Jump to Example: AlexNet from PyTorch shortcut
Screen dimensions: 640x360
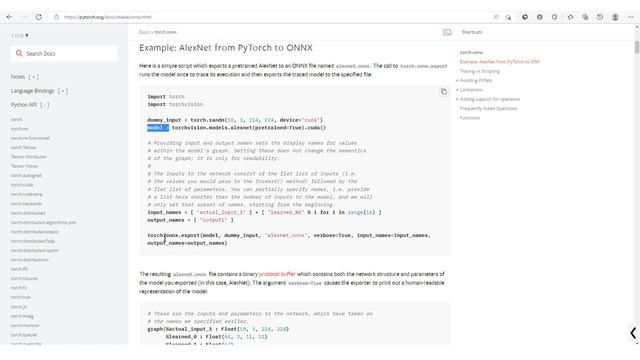pyautogui.click(x=500, y=62)
